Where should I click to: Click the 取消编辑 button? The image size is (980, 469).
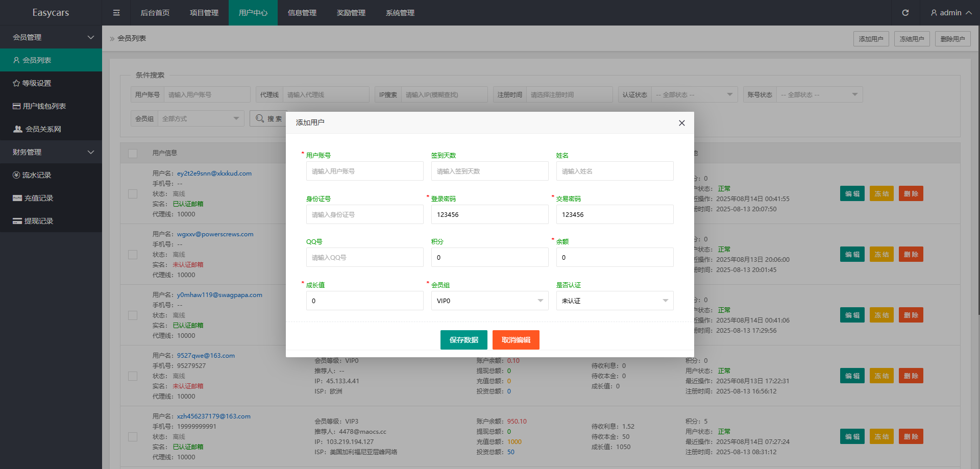(516, 340)
